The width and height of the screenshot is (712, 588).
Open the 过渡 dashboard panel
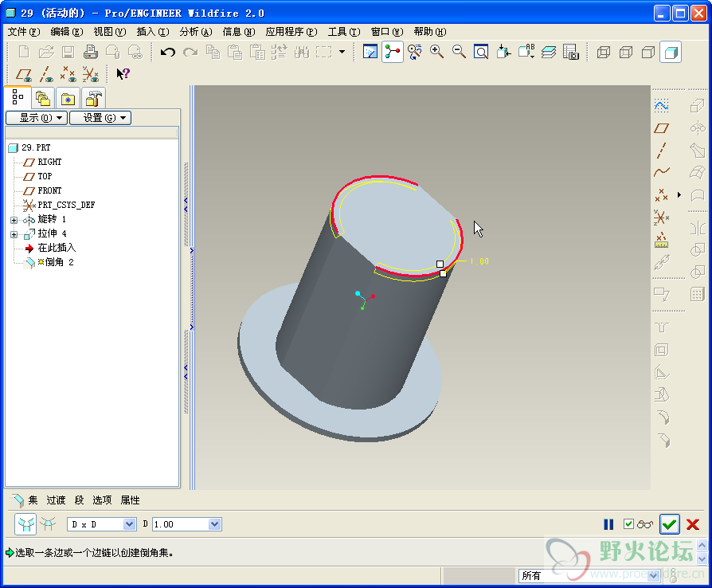(57, 500)
